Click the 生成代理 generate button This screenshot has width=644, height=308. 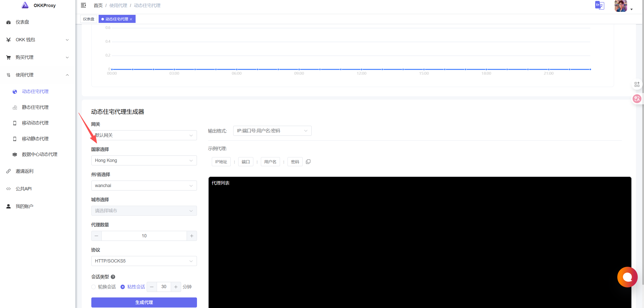pos(144,302)
